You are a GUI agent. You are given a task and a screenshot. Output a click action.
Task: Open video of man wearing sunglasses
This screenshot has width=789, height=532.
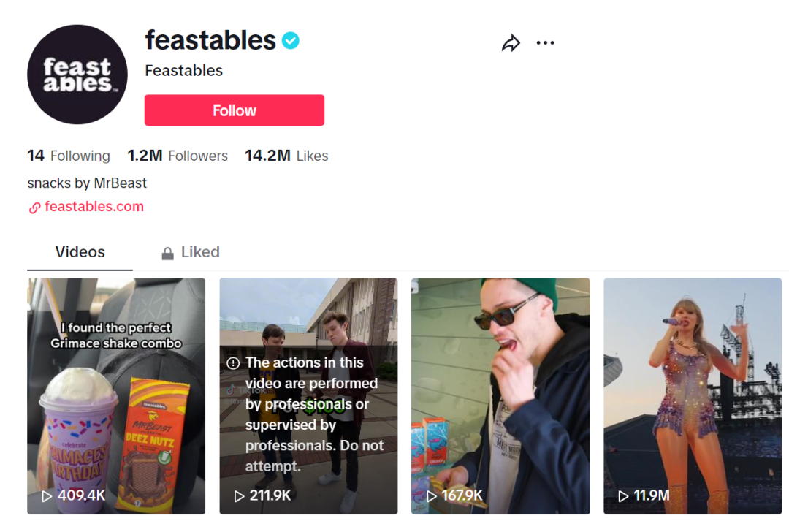[500, 395]
